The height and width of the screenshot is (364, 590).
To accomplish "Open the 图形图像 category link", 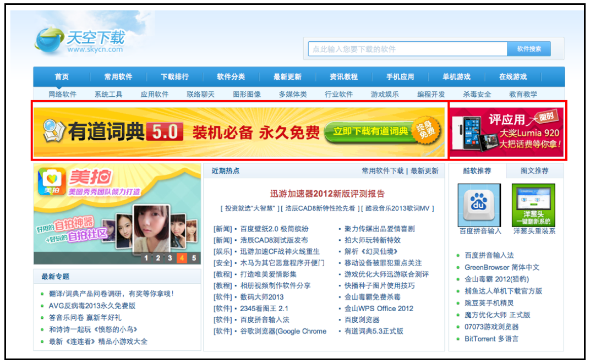I will [x=247, y=95].
